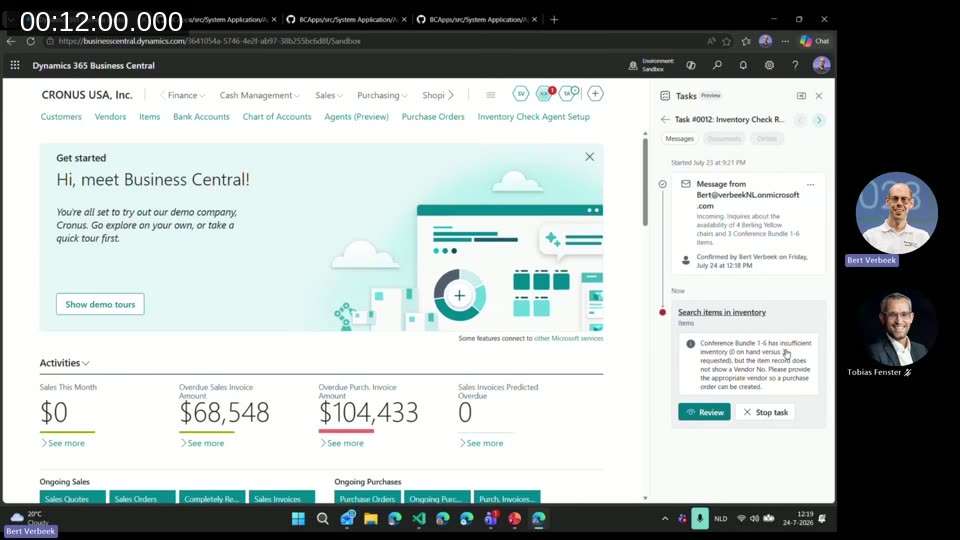The height and width of the screenshot is (540, 960).
Task: Open Purchase Orders link
Action: (x=433, y=116)
